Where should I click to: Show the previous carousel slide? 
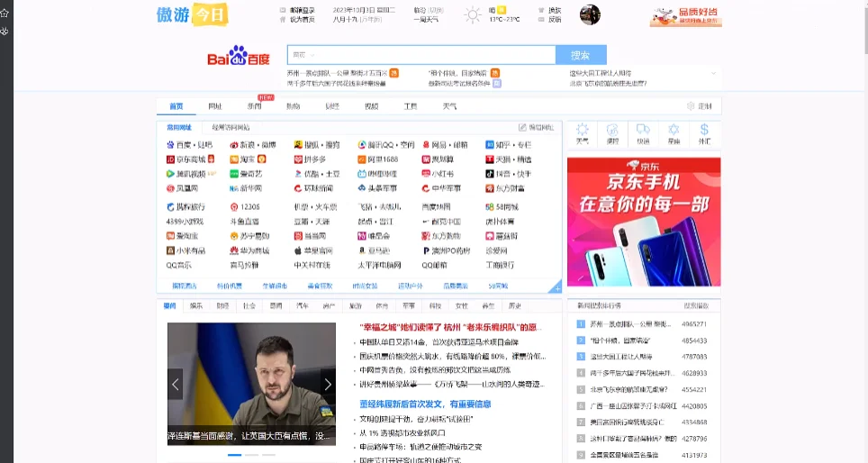(175, 384)
